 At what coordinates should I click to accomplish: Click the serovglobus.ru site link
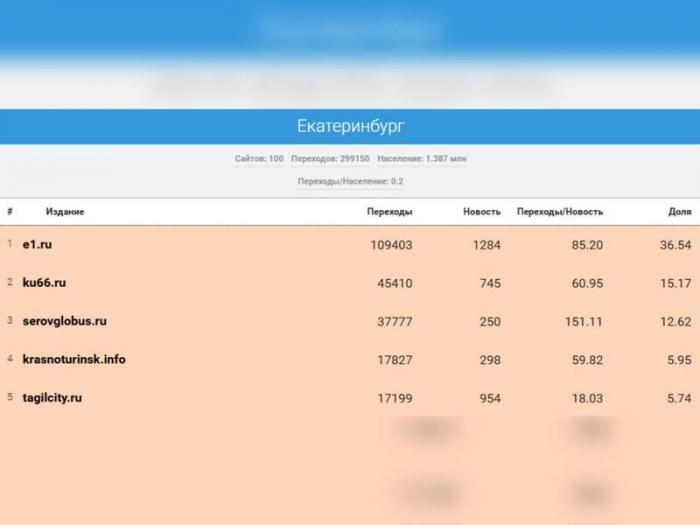point(64,321)
